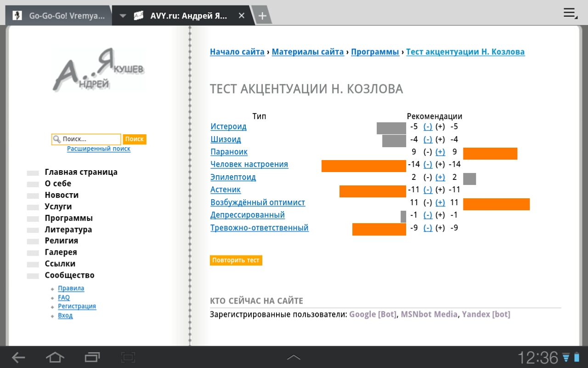
Task: Open the FAQ link
Action: point(64,298)
